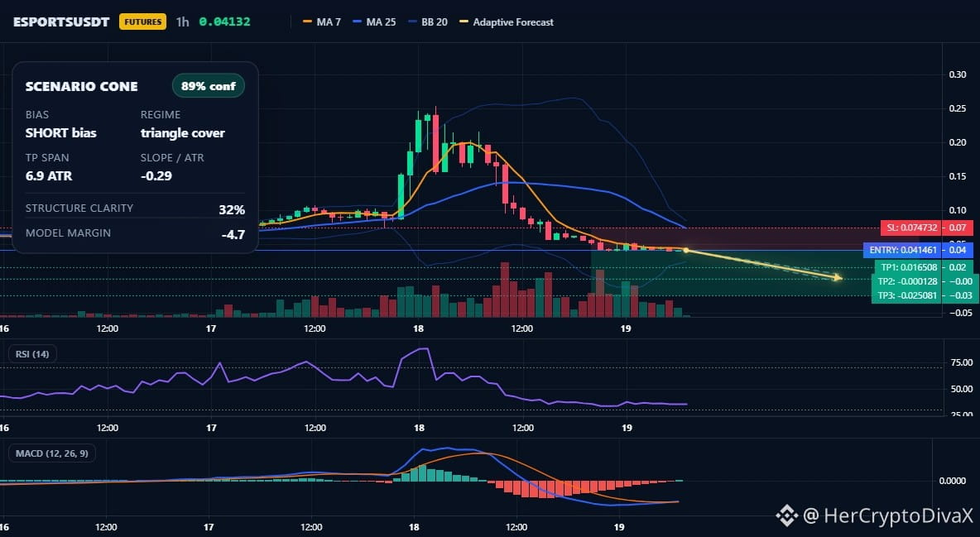Click the 6.9 ATR value
This screenshot has height=537, width=980.
pos(49,175)
